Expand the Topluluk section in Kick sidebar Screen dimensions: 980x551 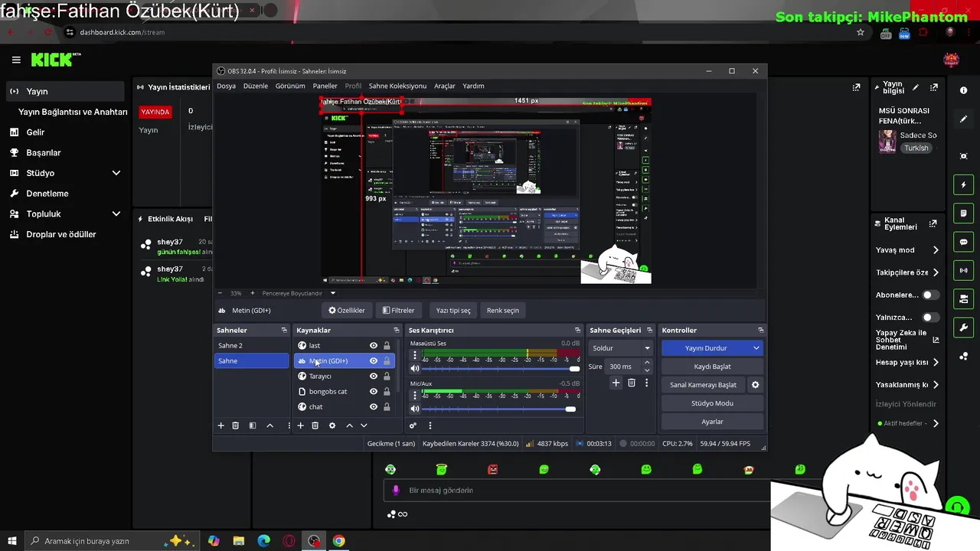coord(116,214)
